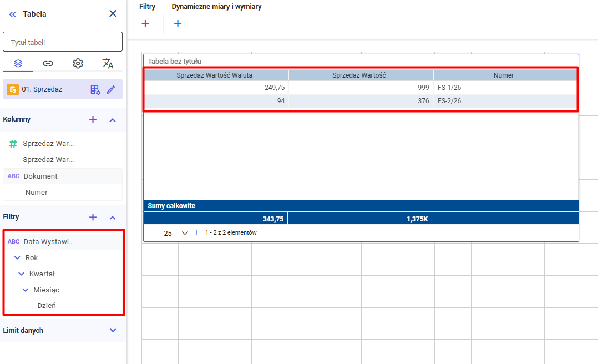Viewport: 598px width, 364px height.
Task: Expand the Limit danych section
Action: [113, 330]
